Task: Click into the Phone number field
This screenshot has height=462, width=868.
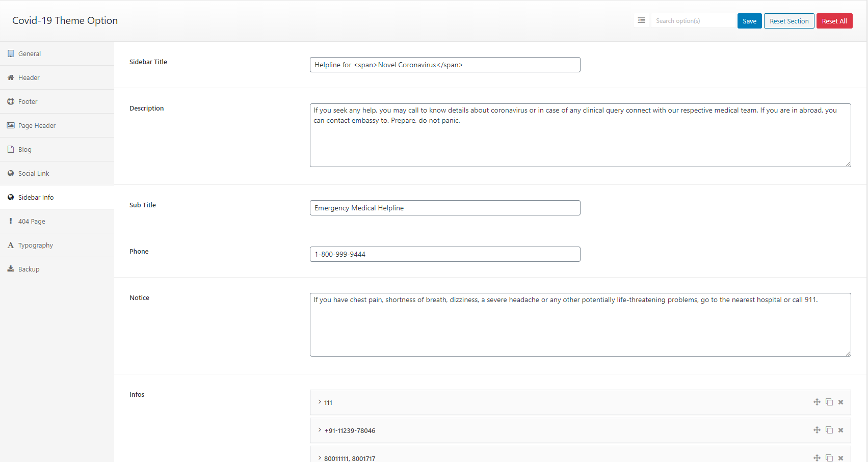Action: click(x=444, y=254)
